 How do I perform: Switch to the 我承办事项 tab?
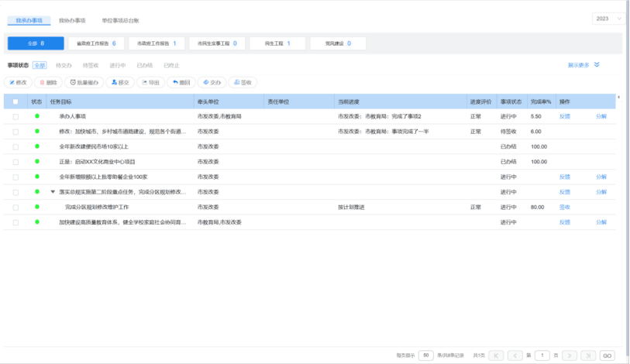(29, 20)
